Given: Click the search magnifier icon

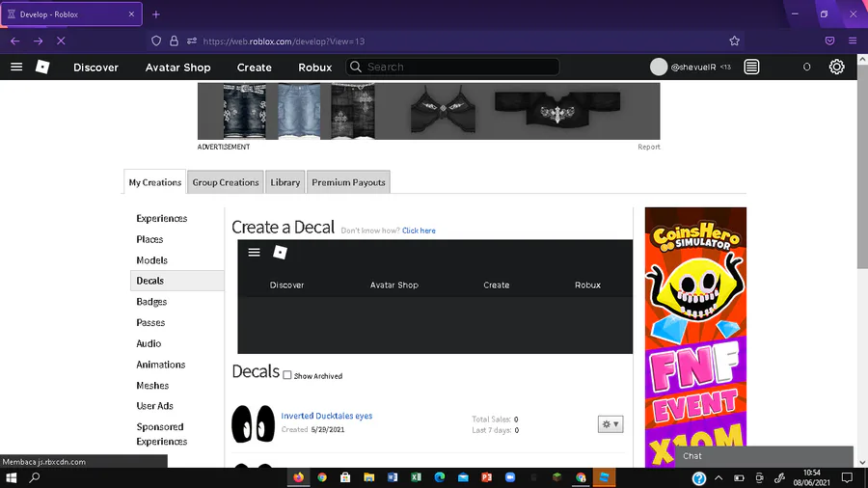Looking at the screenshot, I should 355,67.
